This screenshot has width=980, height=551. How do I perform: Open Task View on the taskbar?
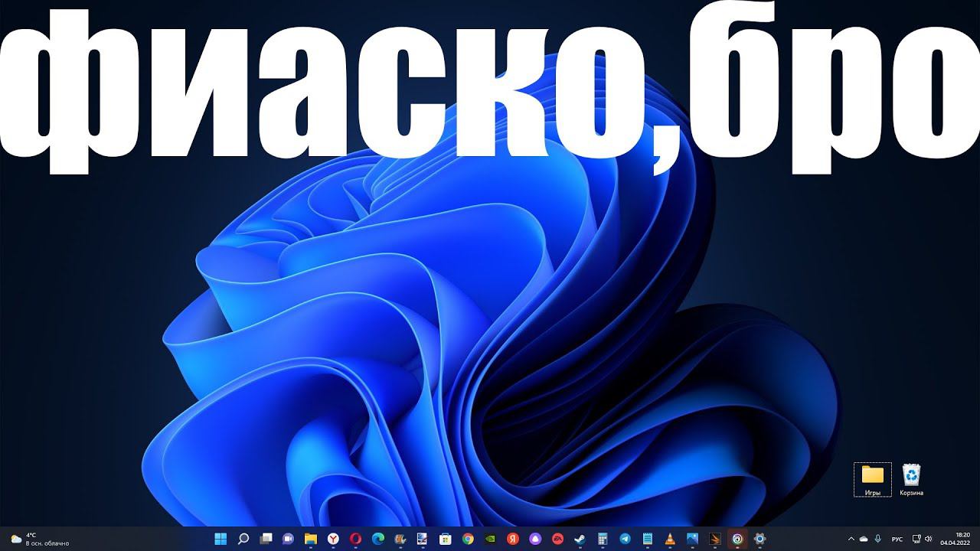[266, 539]
